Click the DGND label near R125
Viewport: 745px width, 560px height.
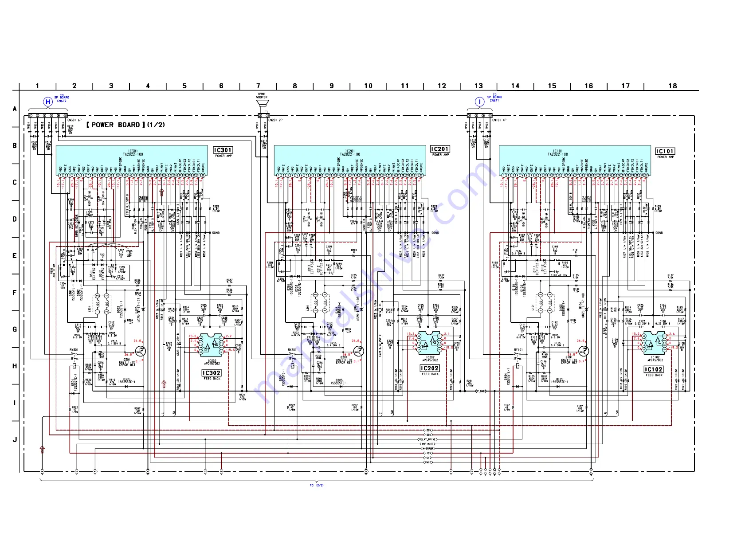(x=659, y=233)
